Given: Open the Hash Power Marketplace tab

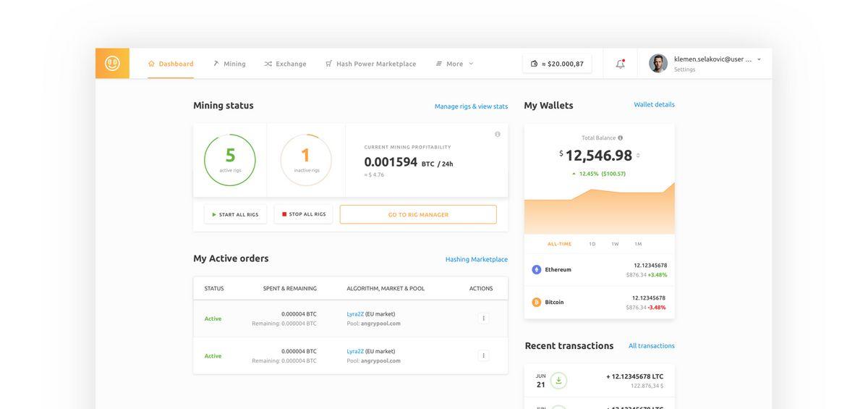Looking at the screenshot, I should pyautogui.click(x=370, y=64).
